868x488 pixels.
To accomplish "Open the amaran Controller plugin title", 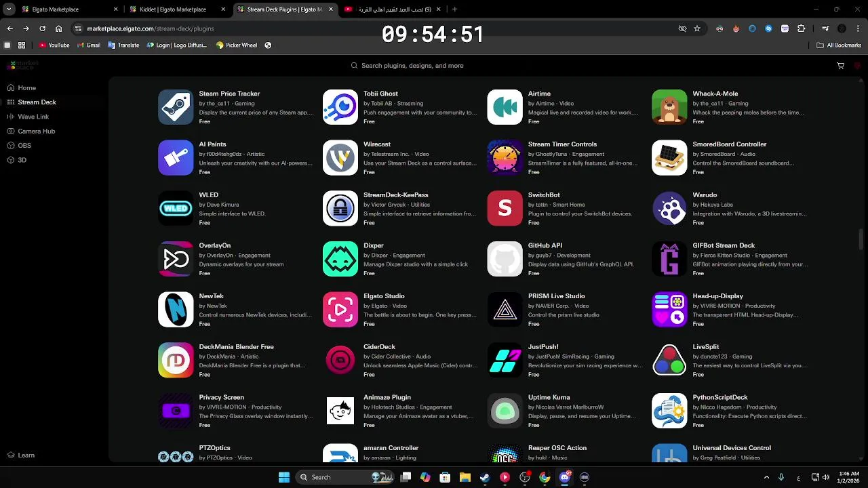I will [391, 448].
